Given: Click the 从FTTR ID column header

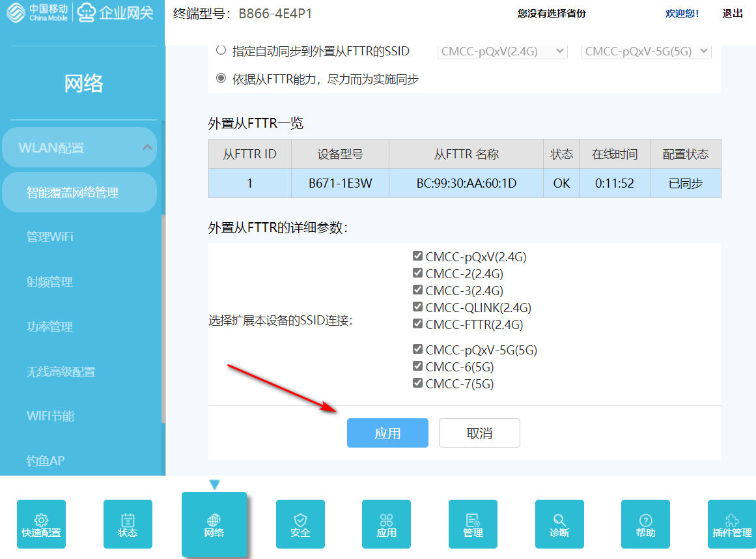Looking at the screenshot, I should pos(250,154).
